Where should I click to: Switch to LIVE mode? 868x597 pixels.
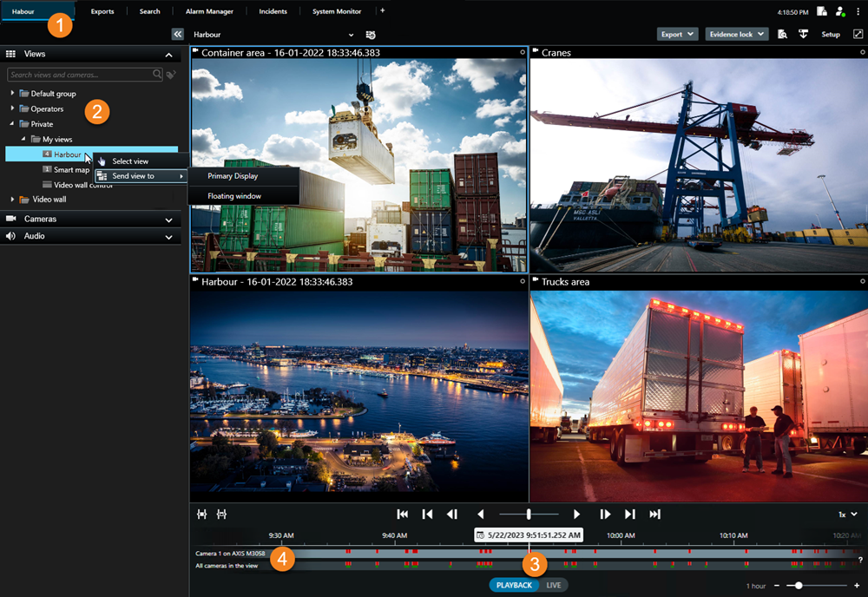[x=554, y=585]
